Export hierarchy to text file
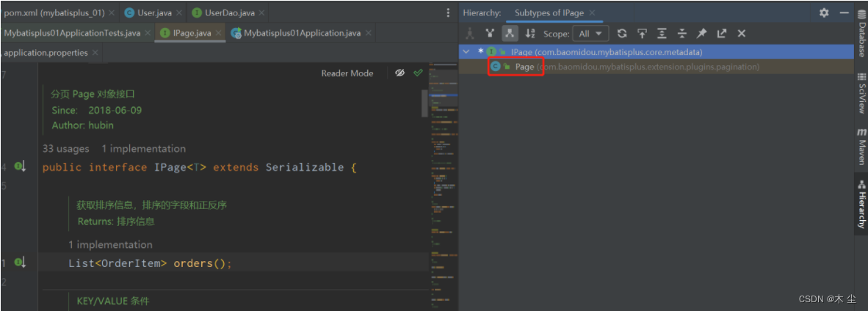 [x=721, y=34]
